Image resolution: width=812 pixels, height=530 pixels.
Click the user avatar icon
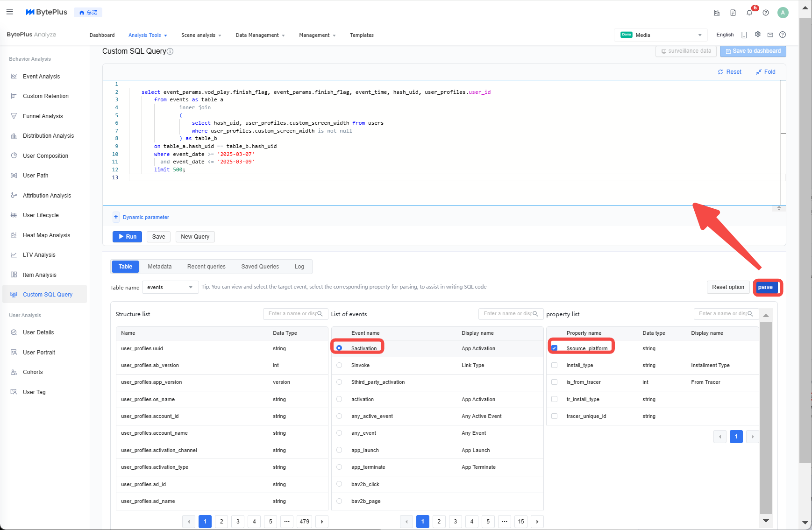[783, 13]
